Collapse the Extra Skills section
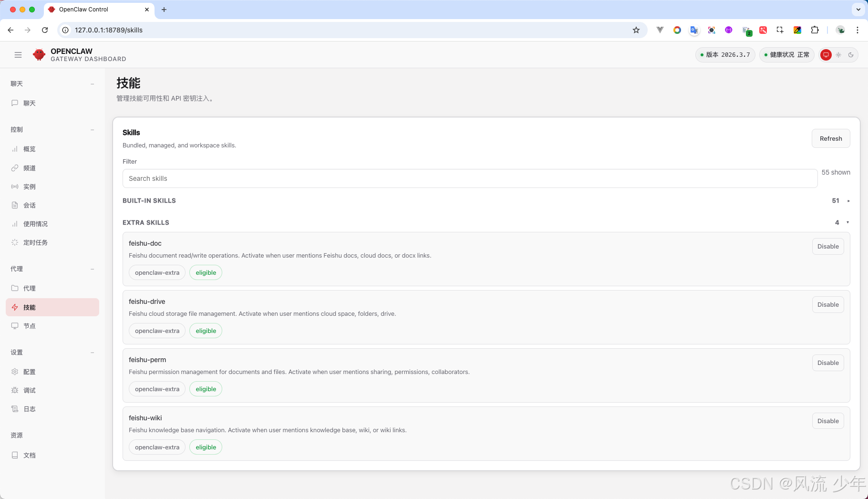Screen dimensions: 868x499 click(x=847, y=222)
